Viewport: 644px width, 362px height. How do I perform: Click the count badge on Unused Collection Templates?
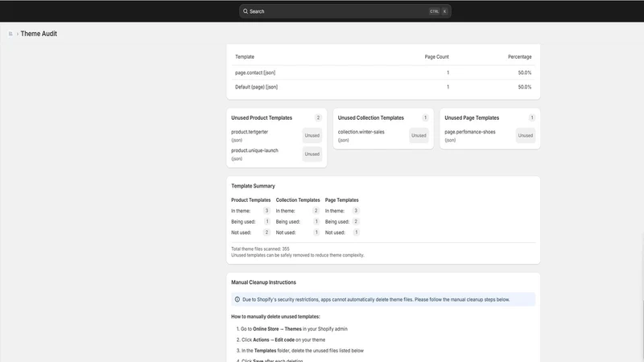(x=425, y=117)
